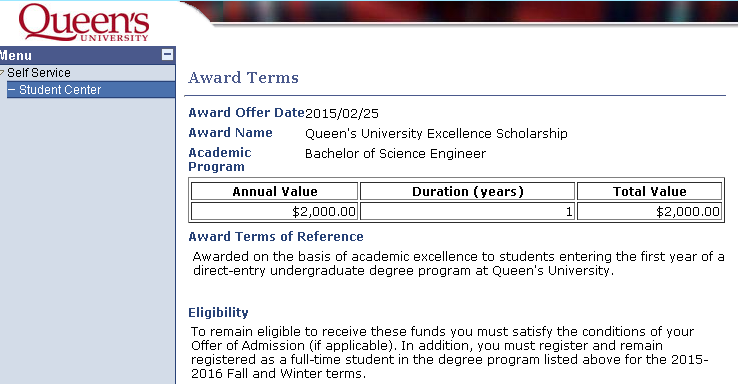Expand the Self Service triangle arrow
Image resolution: width=738 pixels, height=384 pixels.
[2, 72]
